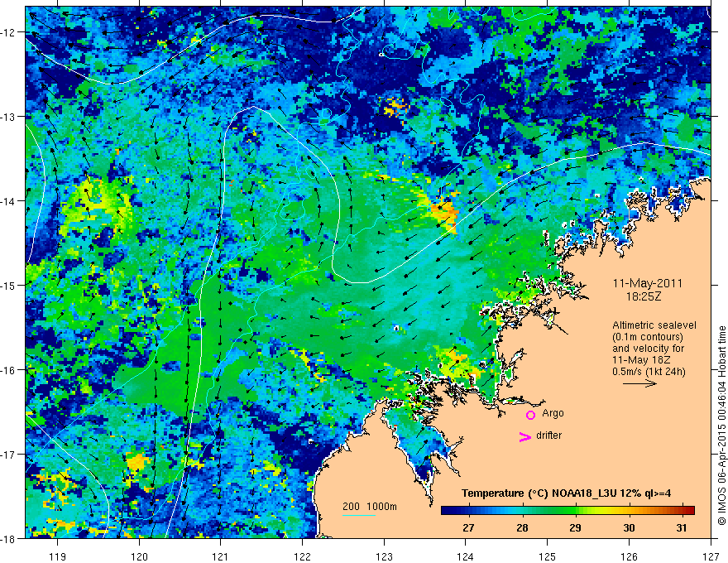
Task: Click the magenta drifter arrowhead marker in legend
Action: (524, 436)
